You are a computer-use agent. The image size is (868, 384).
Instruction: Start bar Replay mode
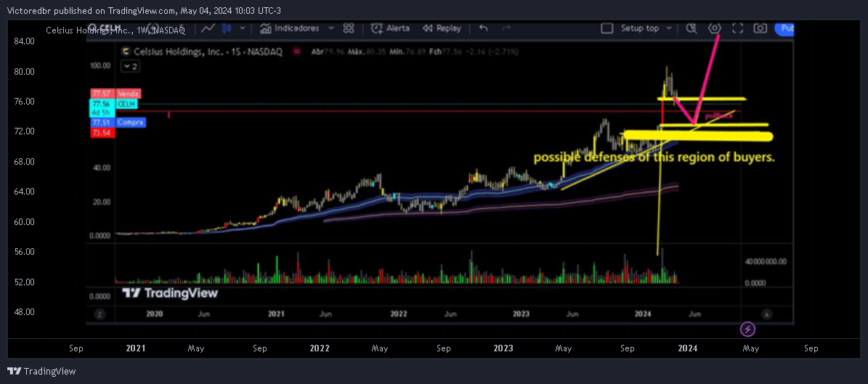(442, 28)
